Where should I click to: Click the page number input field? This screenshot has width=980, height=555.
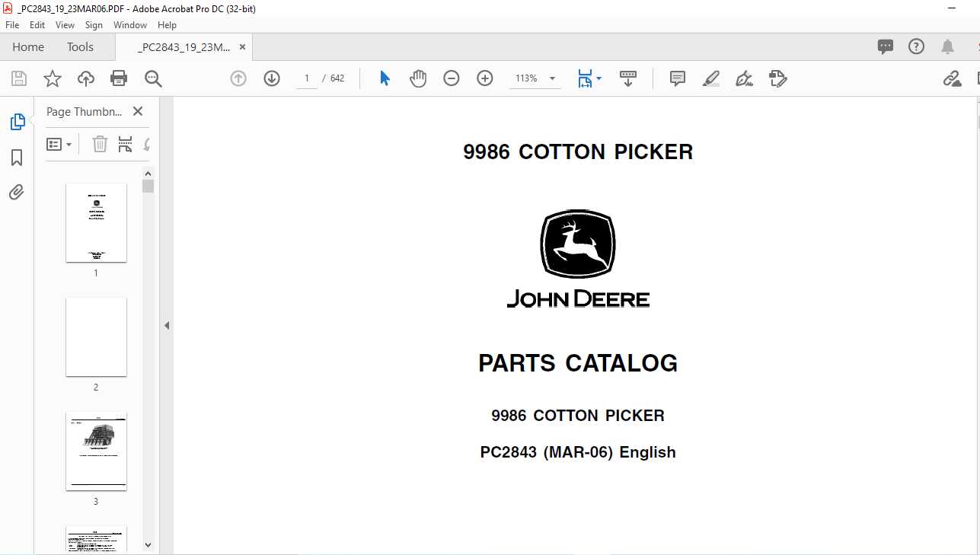coord(306,78)
